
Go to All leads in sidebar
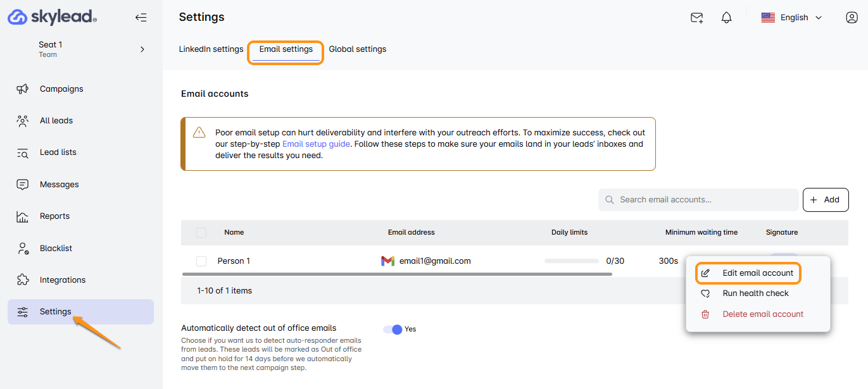[x=56, y=121]
